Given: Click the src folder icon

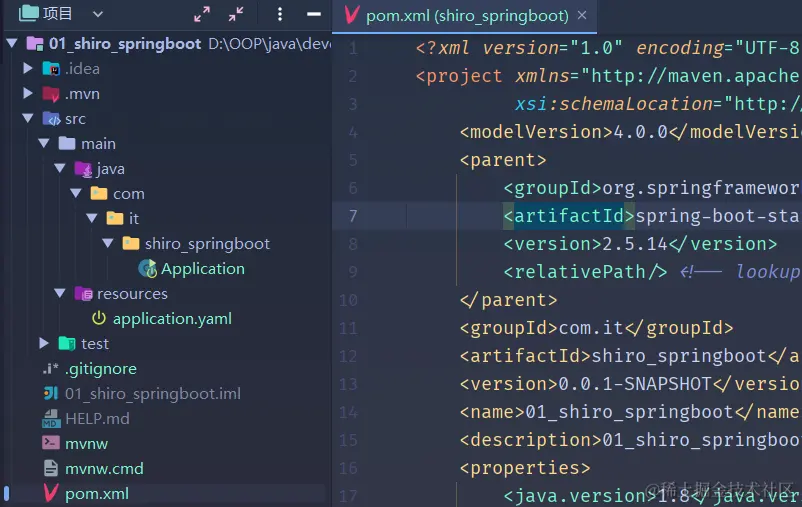Looking at the screenshot, I should click(x=51, y=119).
